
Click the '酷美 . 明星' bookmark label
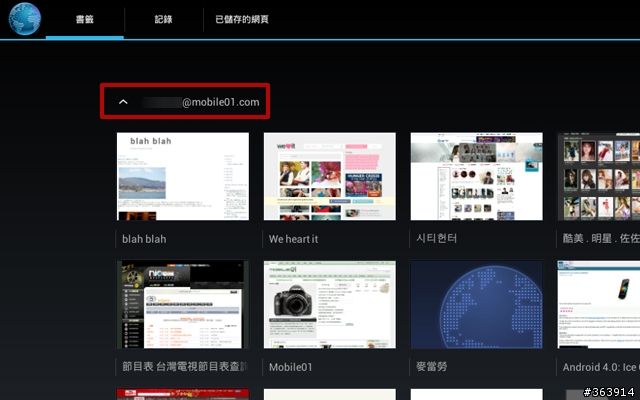click(601, 238)
